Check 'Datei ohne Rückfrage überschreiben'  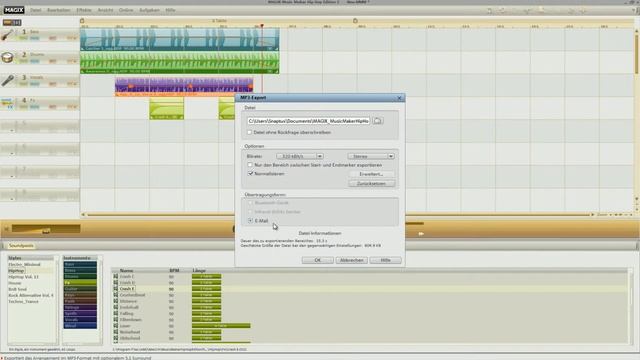249,132
